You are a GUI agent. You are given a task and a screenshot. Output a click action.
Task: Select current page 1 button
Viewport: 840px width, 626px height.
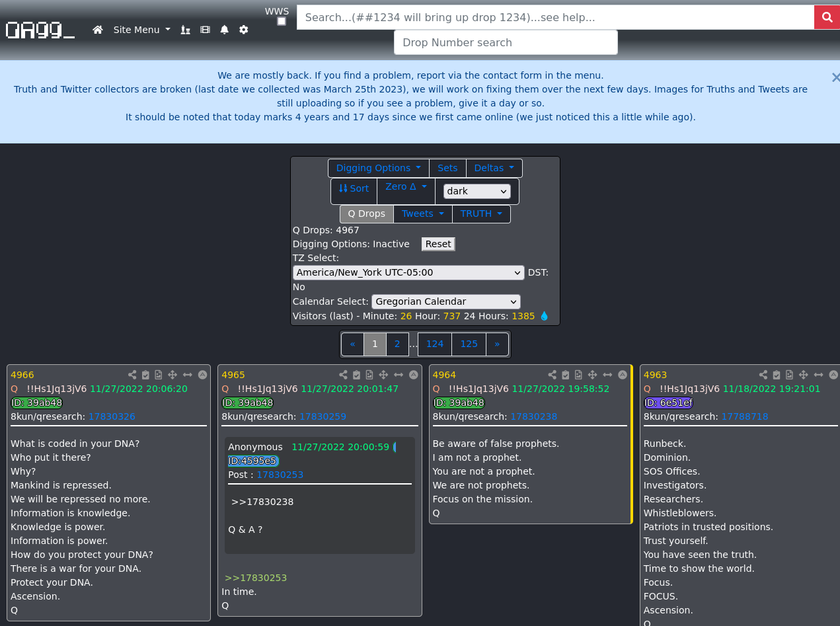click(x=375, y=344)
